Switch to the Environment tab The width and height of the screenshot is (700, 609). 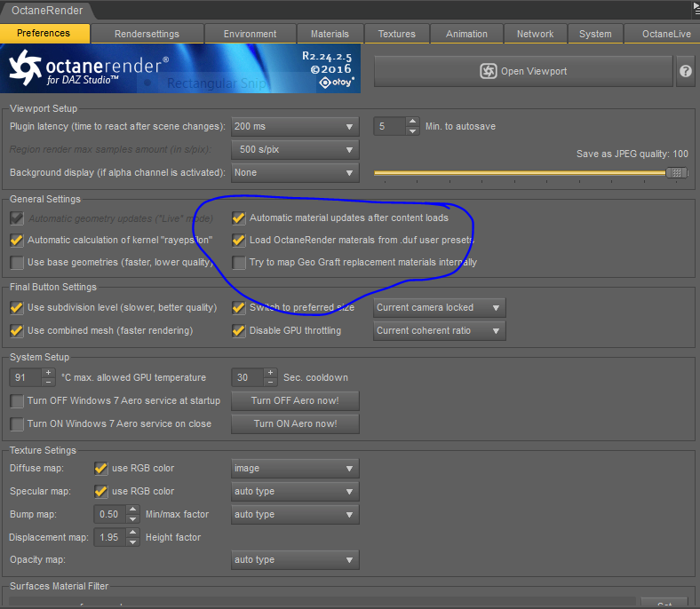(x=250, y=34)
